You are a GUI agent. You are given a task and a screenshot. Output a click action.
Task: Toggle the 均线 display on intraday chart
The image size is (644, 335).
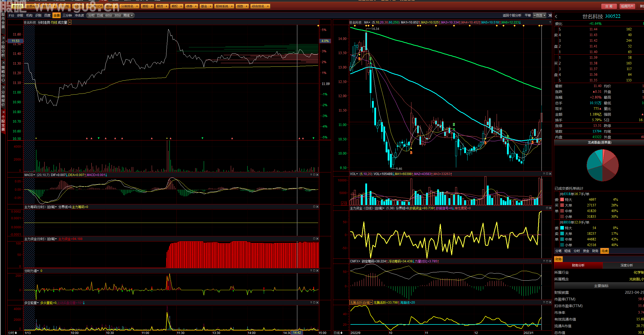click(x=54, y=22)
